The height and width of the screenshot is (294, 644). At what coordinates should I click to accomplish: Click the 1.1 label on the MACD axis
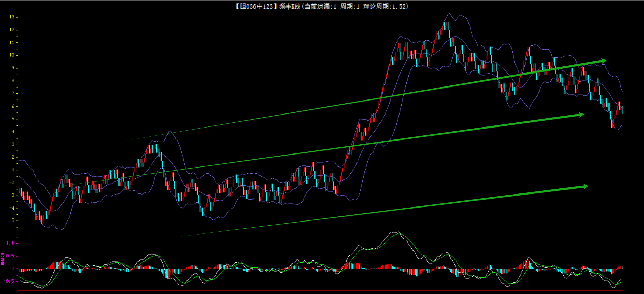[x=10, y=243]
